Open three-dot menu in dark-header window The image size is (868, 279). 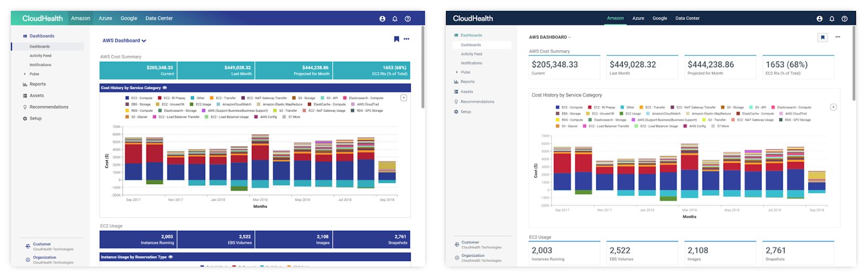tap(838, 37)
